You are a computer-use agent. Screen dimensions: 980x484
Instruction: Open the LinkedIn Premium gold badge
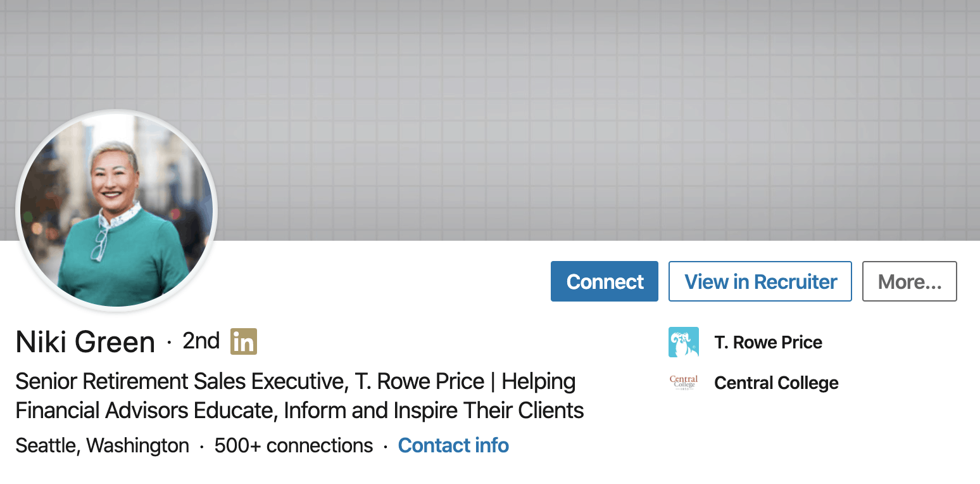pos(244,341)
